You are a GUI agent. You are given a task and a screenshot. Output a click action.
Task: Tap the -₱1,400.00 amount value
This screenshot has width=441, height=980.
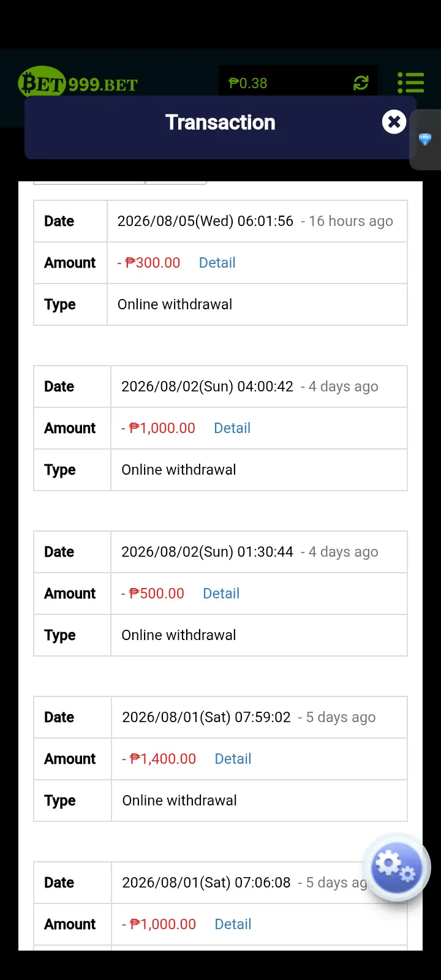pos(159,759)
